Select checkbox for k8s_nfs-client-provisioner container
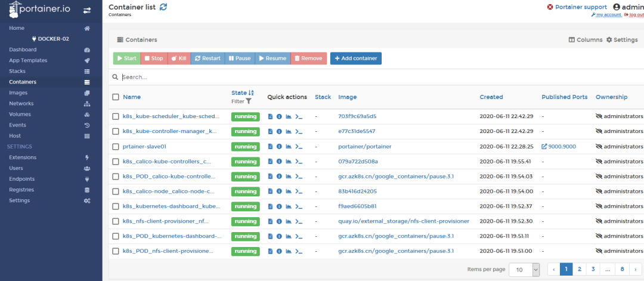This screenshot has height=281, width=644. [x=116, y=221]
